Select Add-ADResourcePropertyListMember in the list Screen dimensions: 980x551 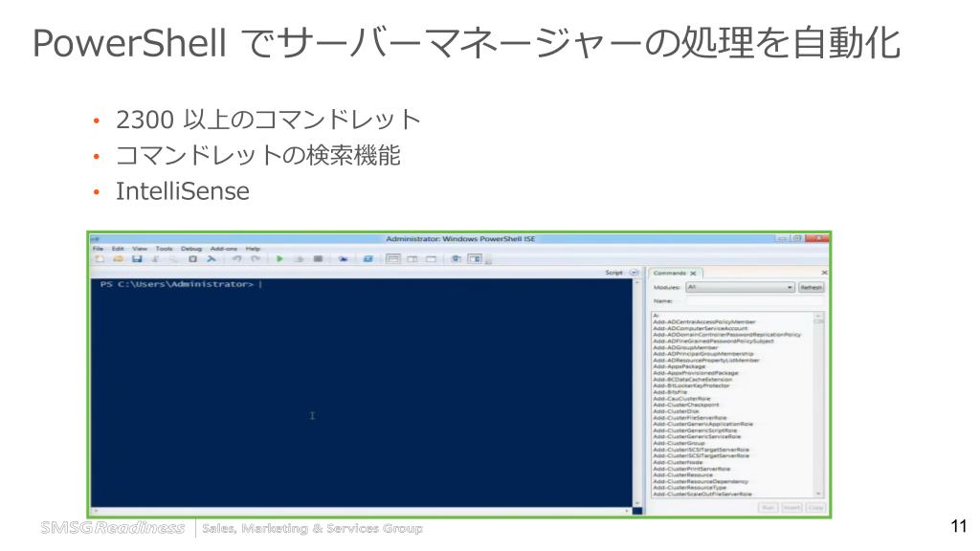point(706,360)
